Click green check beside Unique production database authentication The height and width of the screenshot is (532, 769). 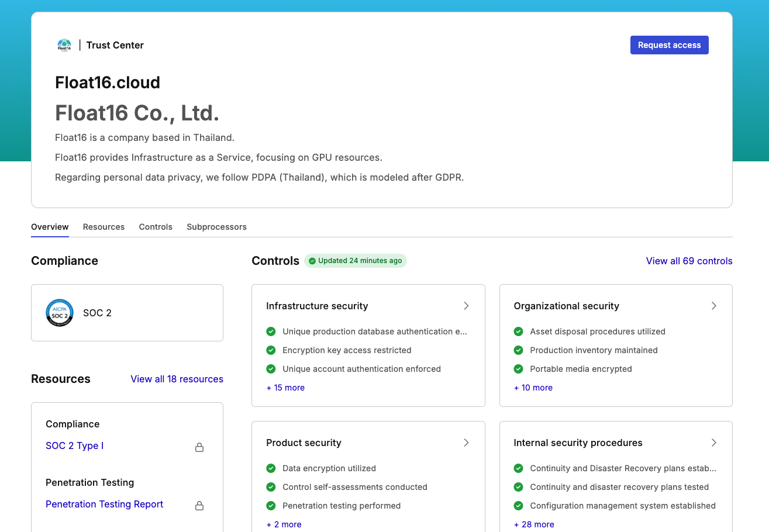[271, 331]
